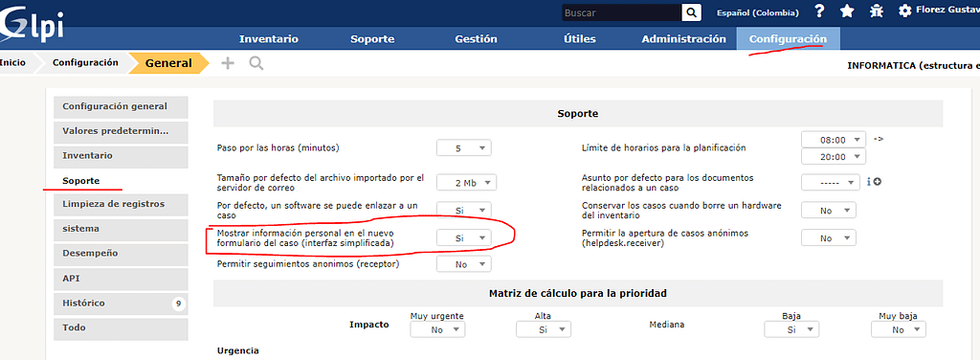Click the plus add icon in breadcrumb bar
Viewport: 980px width, 360px height.
pyautogui.click(x=228, y=62)
